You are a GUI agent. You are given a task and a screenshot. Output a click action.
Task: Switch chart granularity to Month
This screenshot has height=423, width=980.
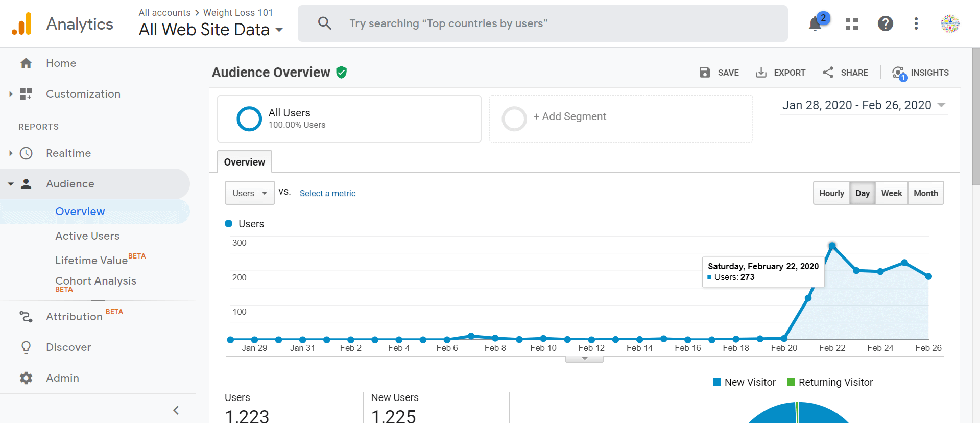(926, 193)
